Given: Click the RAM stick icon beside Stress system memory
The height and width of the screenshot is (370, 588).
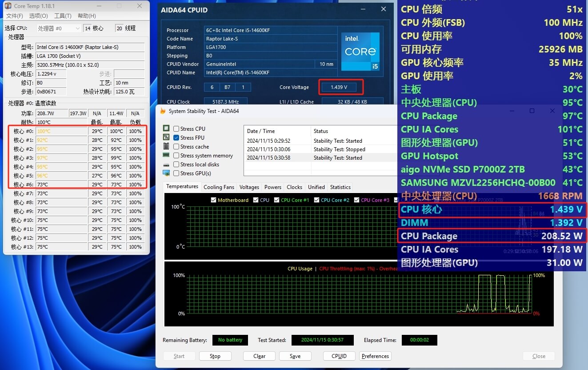Looking at the screenshot, I should coord(166,156).
